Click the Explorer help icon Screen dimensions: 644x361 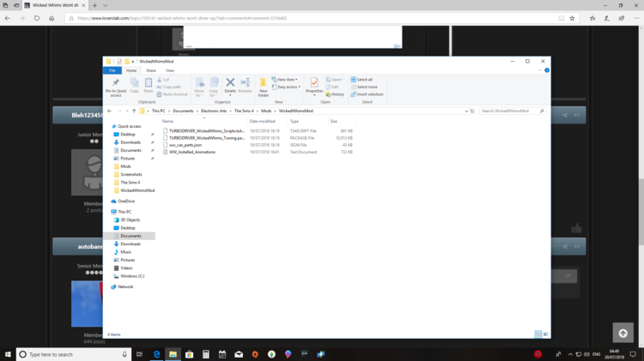(x=547, y=70)
